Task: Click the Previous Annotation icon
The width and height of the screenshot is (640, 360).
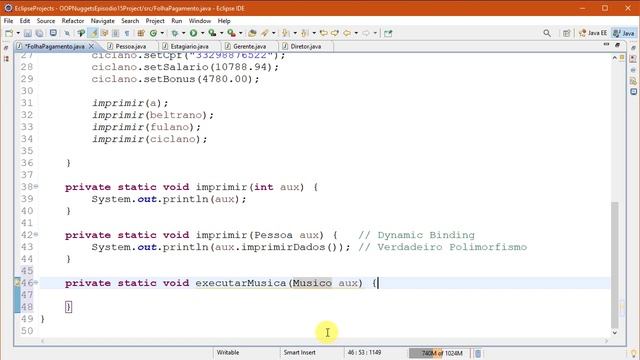Action: click(x=304, y=33)
